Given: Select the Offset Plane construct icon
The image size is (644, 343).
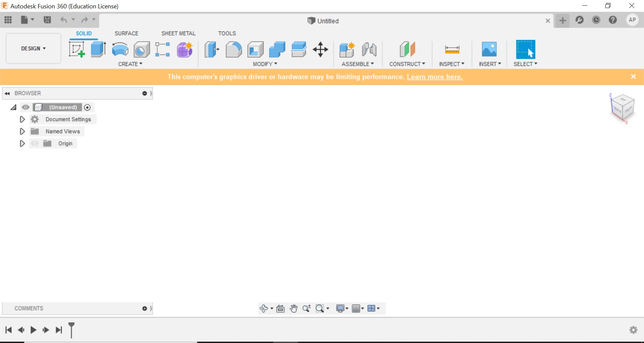Looking at the screenshot, I should point(407,50).
